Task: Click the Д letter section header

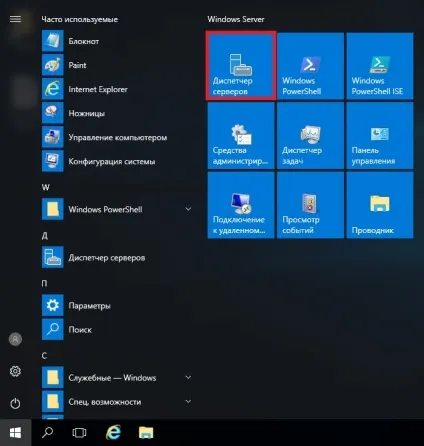Action: [x=45, y=236]
